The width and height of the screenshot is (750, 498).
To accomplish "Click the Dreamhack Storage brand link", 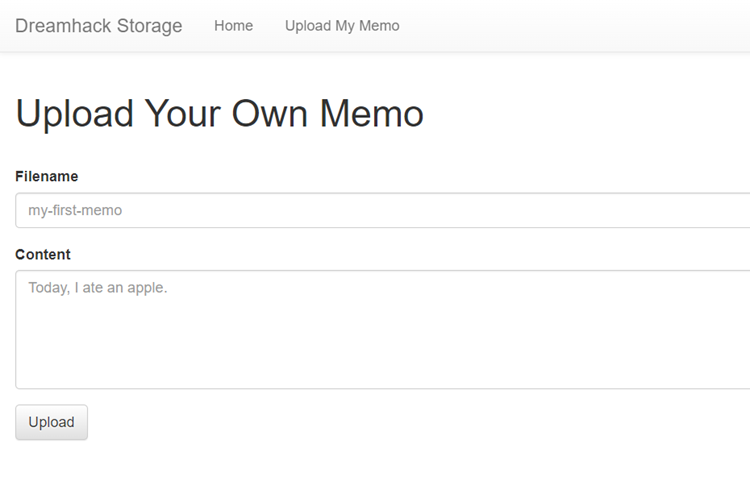I will point(99,26).
